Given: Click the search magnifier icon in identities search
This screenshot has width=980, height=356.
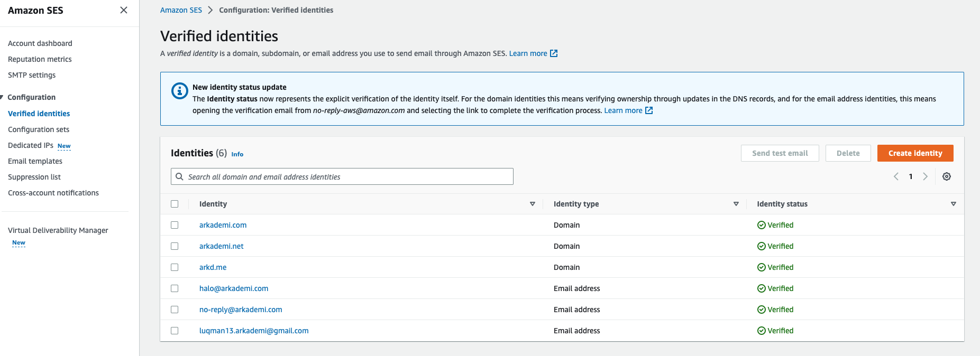Looking at the screenshot, I should (x=180, y=177).
